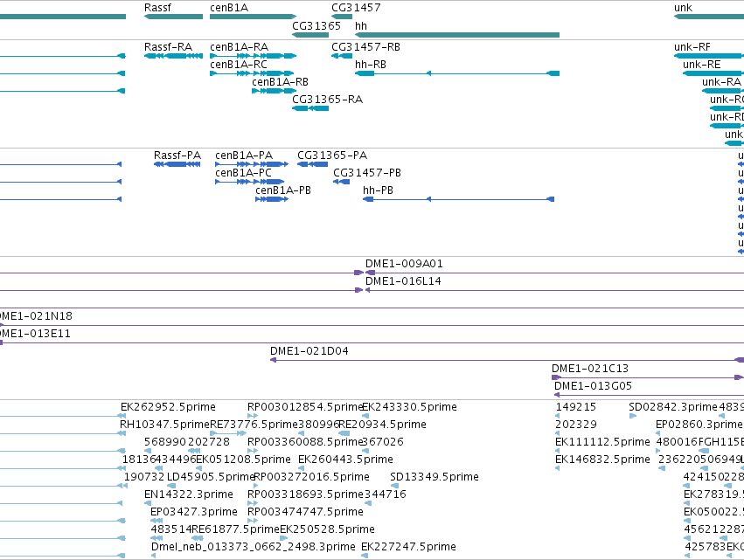Click EST RE61877.5prime

click(235, 529)
